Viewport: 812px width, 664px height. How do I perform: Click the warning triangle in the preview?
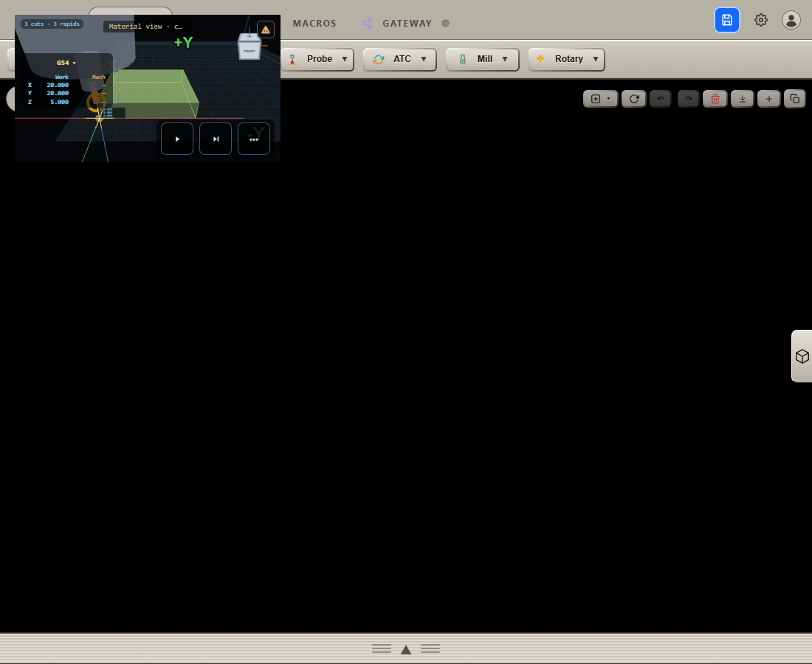pyautogui.click(x=266, y=30)
